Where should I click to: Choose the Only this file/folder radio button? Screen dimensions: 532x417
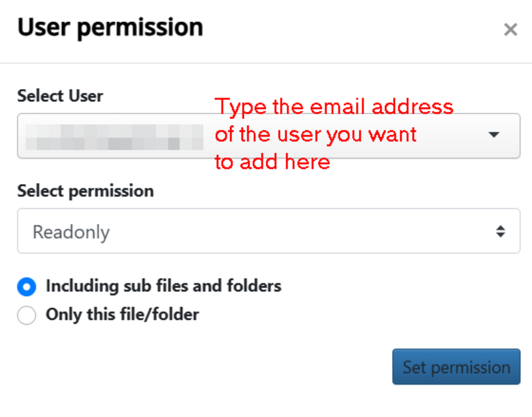(x=27, y=315)
